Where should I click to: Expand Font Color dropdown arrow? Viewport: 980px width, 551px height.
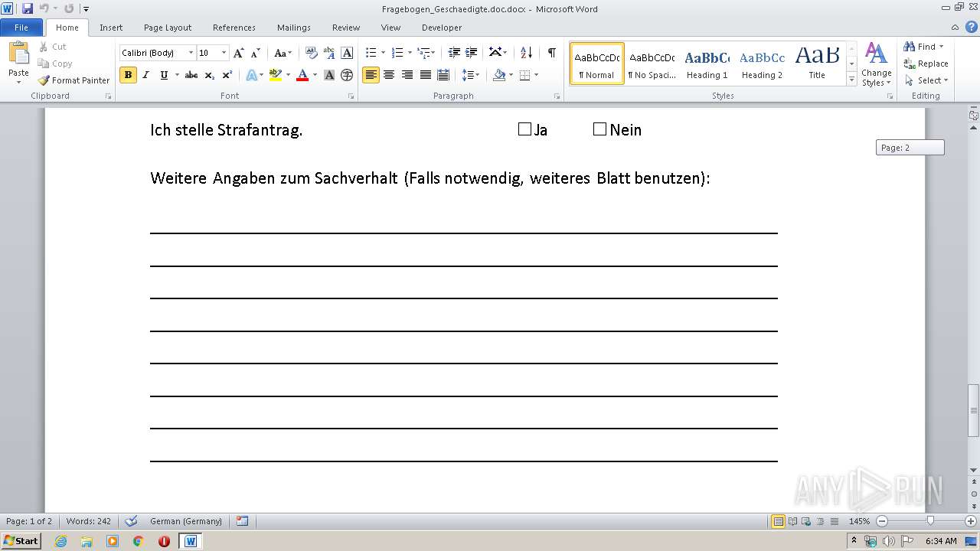click(315, 75)
